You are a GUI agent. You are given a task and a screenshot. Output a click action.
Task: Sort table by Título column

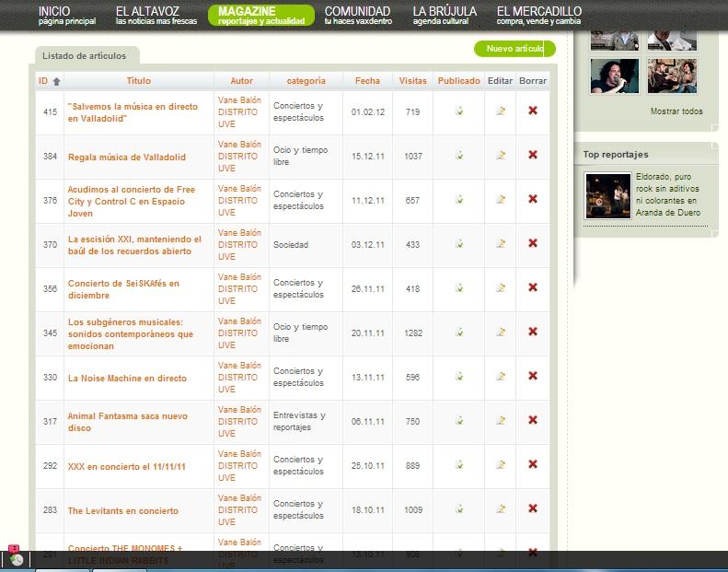[x=138, y=81]
